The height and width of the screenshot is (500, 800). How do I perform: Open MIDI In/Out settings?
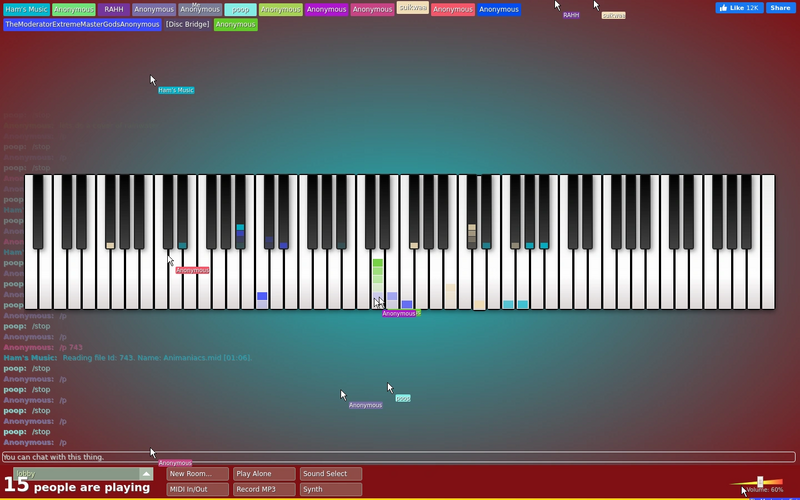tap(197, 489)
